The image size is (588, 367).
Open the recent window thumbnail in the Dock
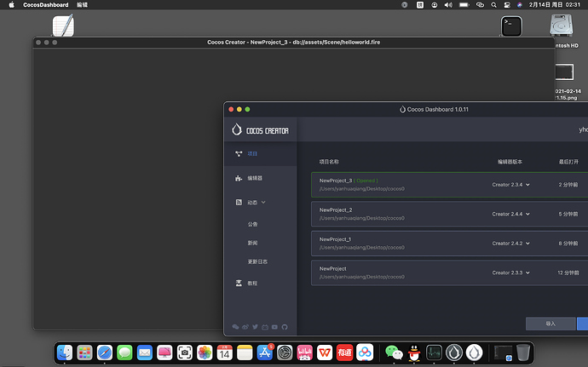coord(503,353)
